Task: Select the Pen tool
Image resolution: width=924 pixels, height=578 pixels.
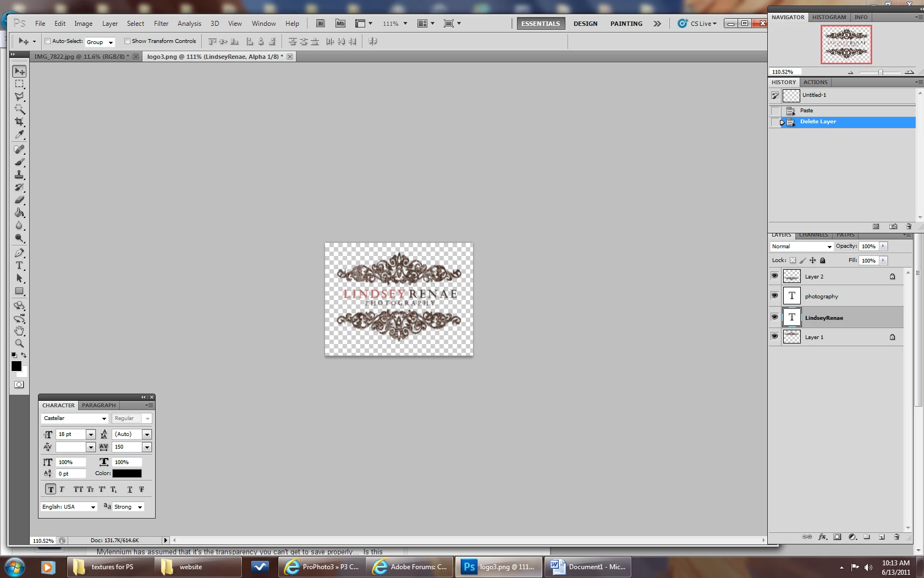Action: coord(19,253)
